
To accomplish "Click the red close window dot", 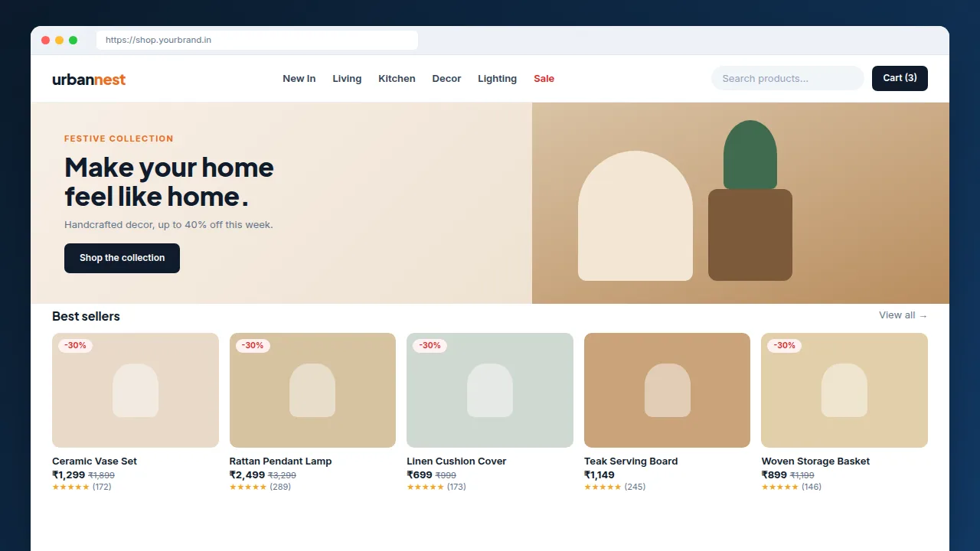I will click(x=45, y=40).
